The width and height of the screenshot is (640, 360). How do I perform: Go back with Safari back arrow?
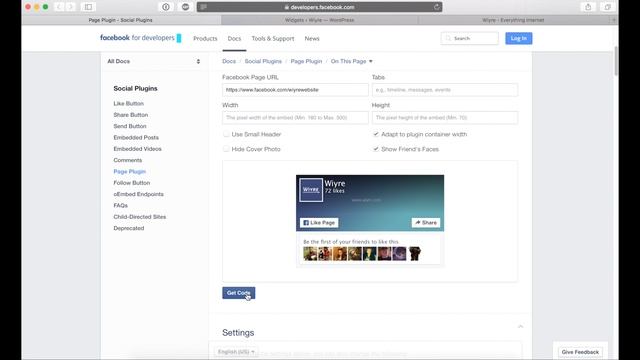point(59,7)
